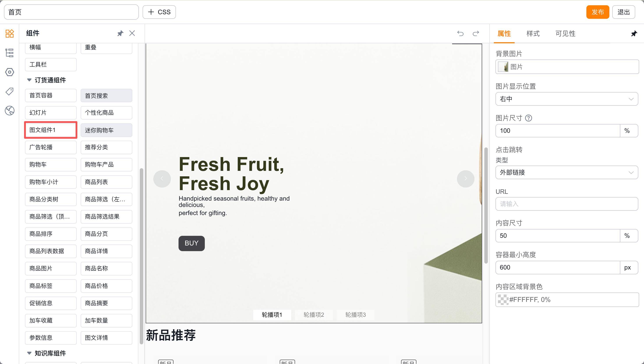Pin the 组件 panel

tap(120, 33)
